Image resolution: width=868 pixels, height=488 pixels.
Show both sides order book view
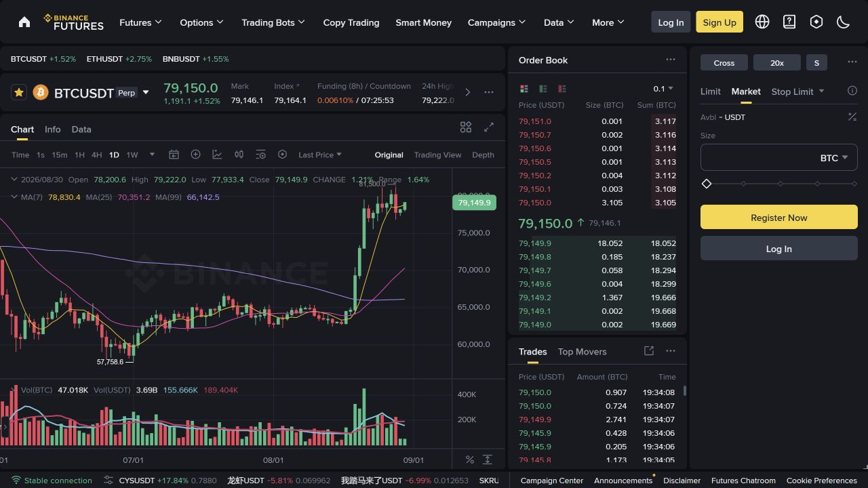[x=524, y=89]
